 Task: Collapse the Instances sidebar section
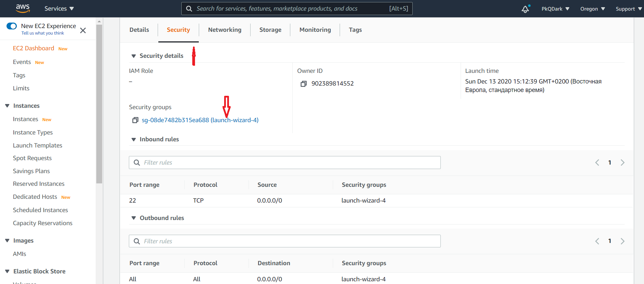(7, 106)
